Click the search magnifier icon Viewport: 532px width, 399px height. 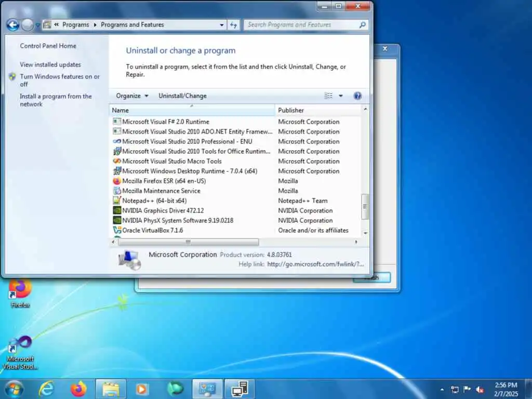(x=362, y=25)
